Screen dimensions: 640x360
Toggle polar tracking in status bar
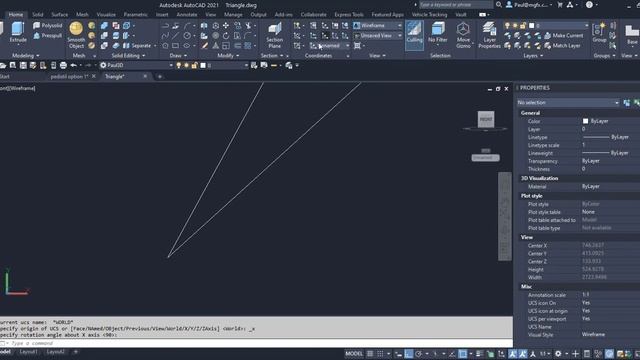click(x=419, y=354)
